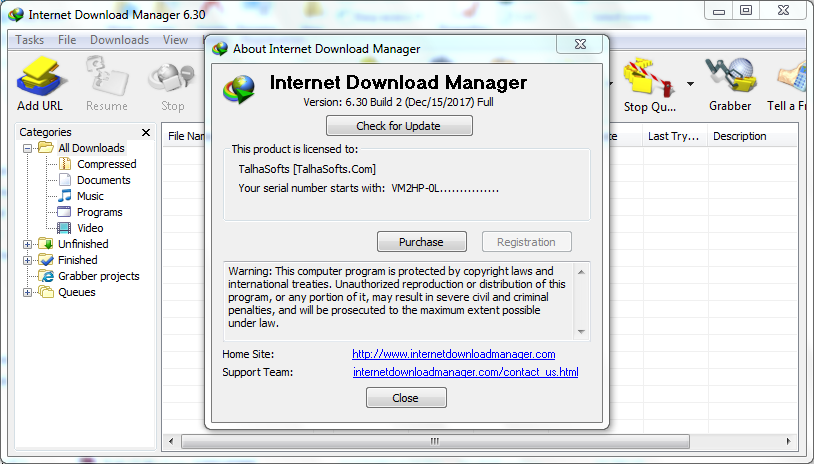Maximize the main IDM window
This screenshot has height=464, width=814.
(746, 10)
